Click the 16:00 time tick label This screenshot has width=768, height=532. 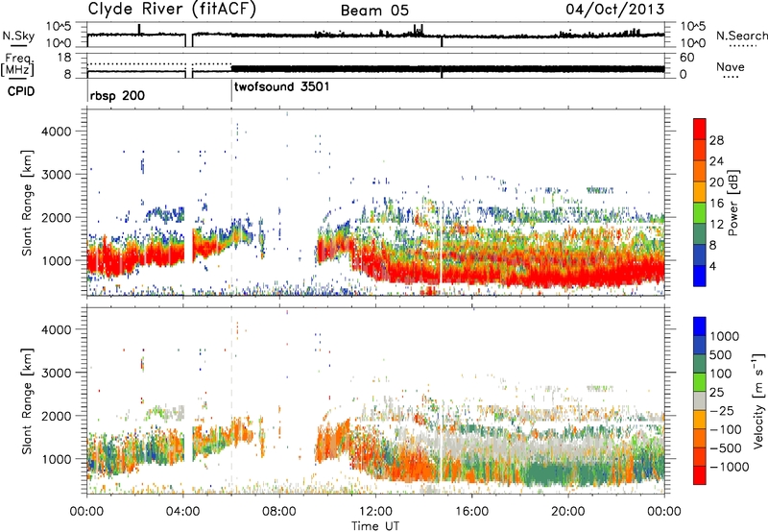pyautogui.click(x=471, y=512)
